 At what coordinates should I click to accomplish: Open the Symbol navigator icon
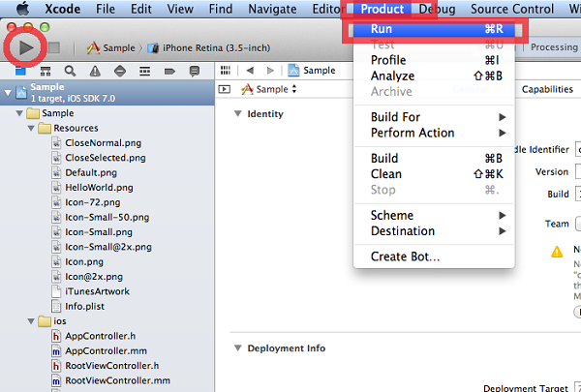[x=46, y=71]
